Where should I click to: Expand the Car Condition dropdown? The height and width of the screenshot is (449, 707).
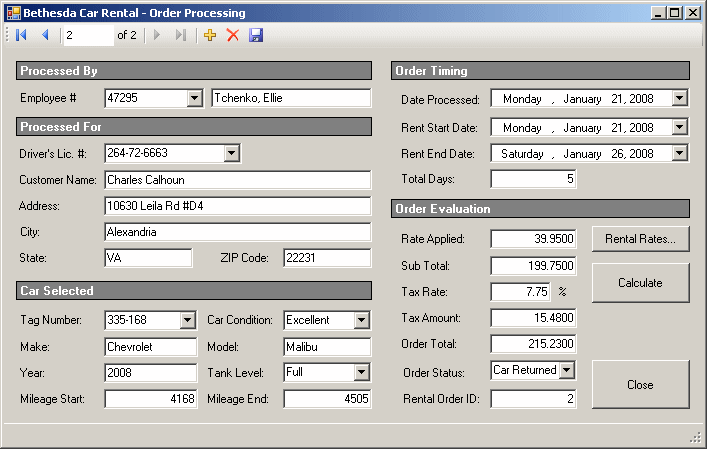pos(361,320)
